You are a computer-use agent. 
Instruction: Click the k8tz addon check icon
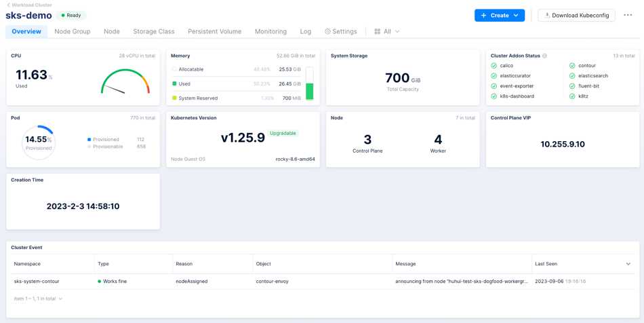click(x=572, y=96)
